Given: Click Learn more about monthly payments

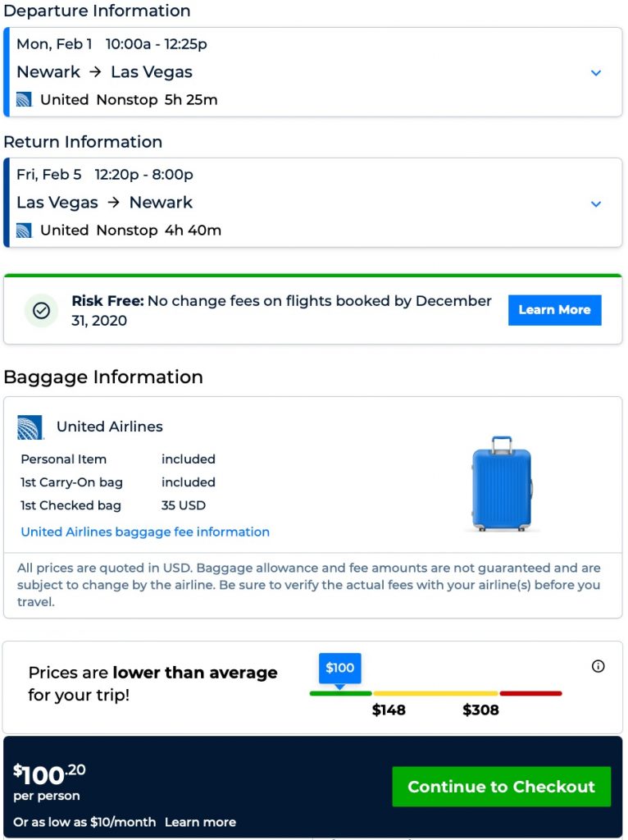Looking at the screenshot, I should 200,822.
